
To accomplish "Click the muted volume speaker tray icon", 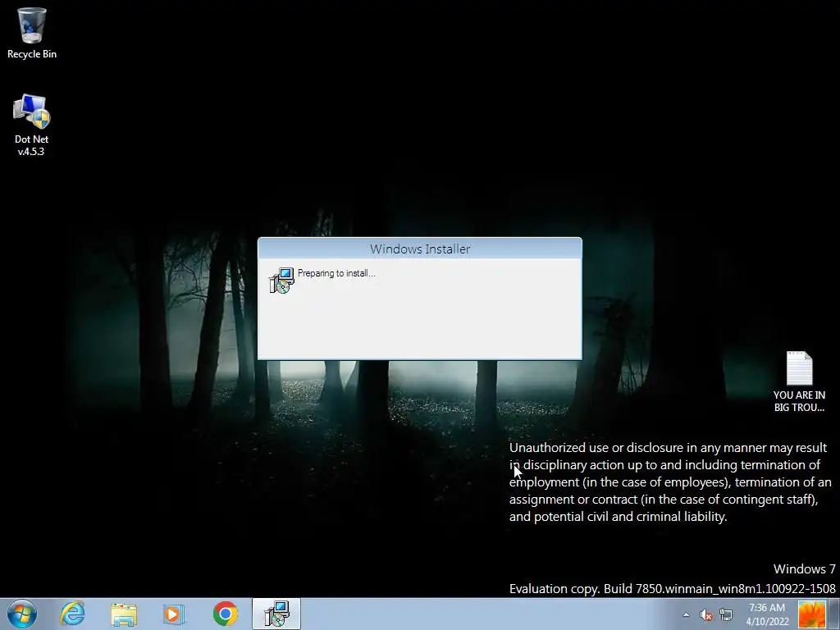I will pos(706,614).
